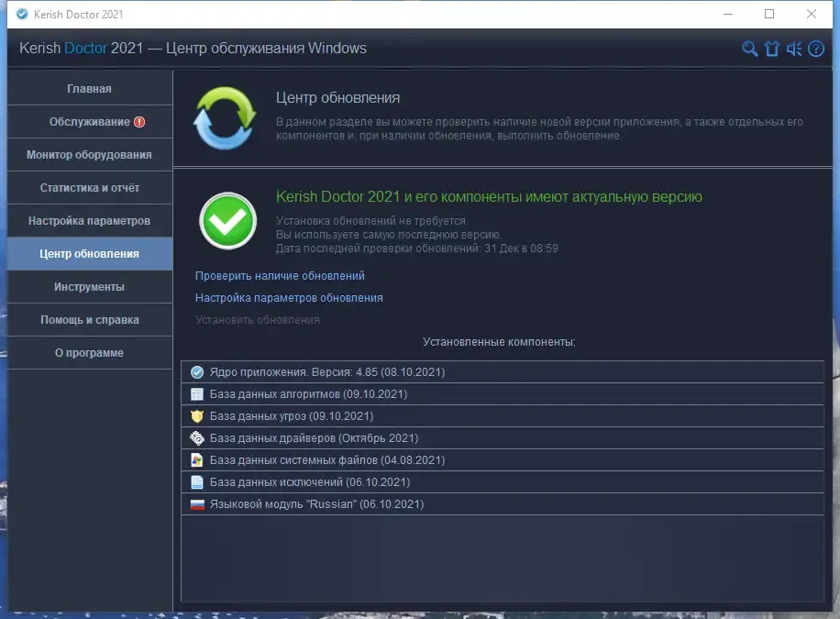Open the Настройка параметров sidebar section
Image resolution: width=840 pixels, height=619 pixels.
point(89,221)
